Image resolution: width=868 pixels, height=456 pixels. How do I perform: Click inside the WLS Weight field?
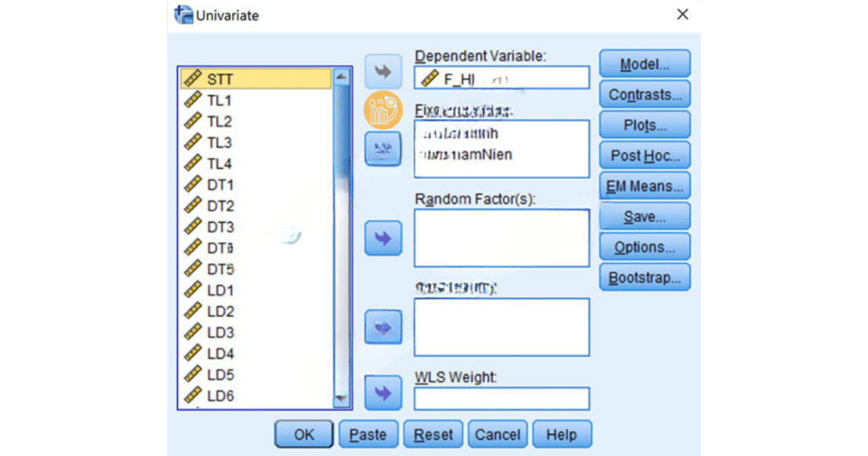tap(501, 398)
